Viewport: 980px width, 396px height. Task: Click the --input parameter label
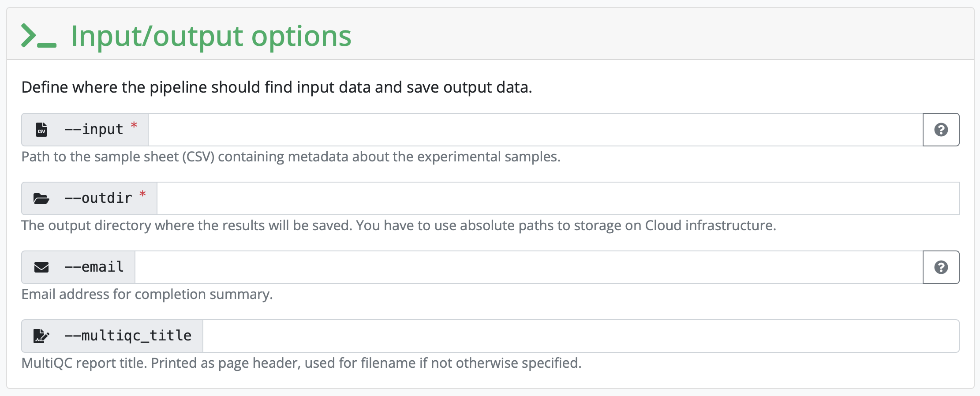click(94, 130)
